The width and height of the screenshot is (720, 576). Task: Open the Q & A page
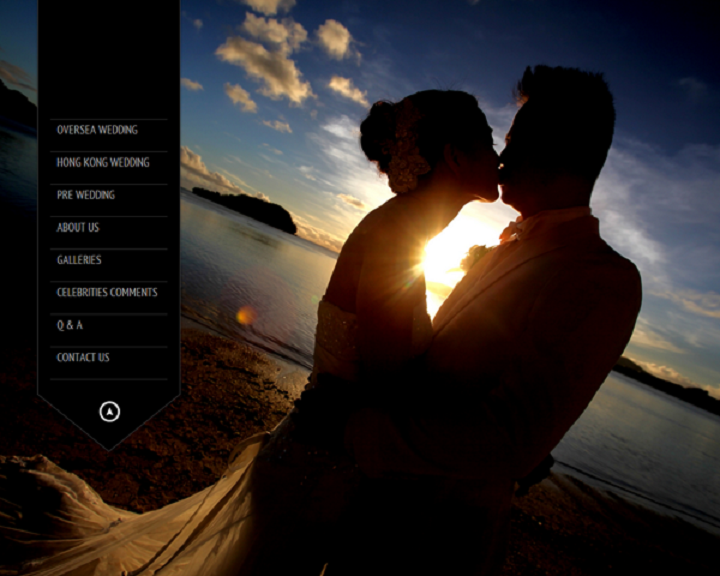point(70,325)
